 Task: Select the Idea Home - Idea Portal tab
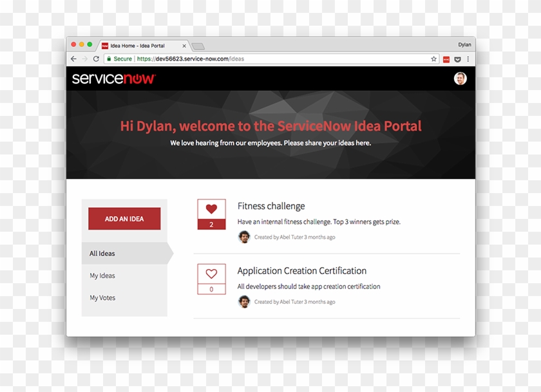click(x=142, y=46)
